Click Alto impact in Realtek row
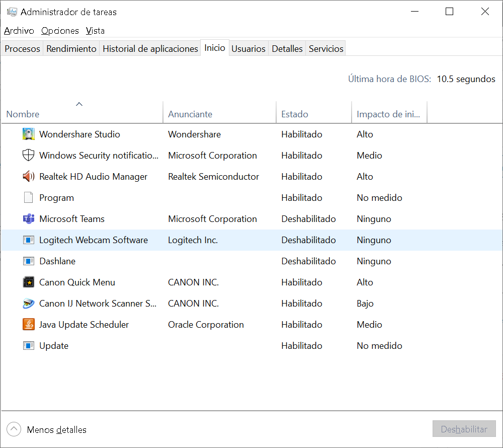The width and height of the screenshot is (503, 448). click(365, 177)
